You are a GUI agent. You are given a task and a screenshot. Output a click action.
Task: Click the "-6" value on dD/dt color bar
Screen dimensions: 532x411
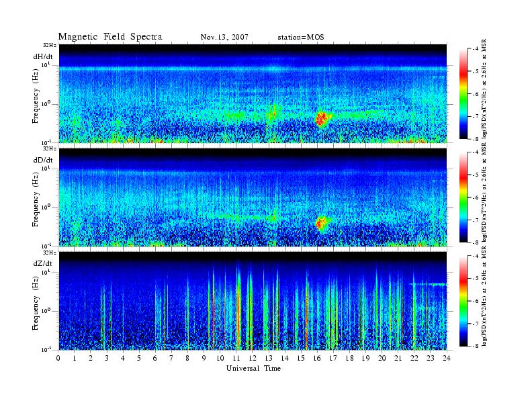click(x=476, y=197)
